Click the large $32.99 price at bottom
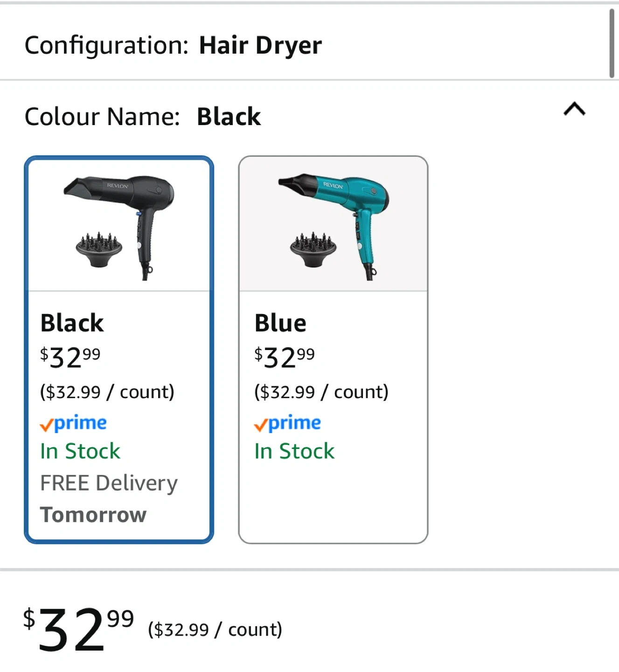The height and width of the screenshot is (672, 619). click(x=78, y=629)
